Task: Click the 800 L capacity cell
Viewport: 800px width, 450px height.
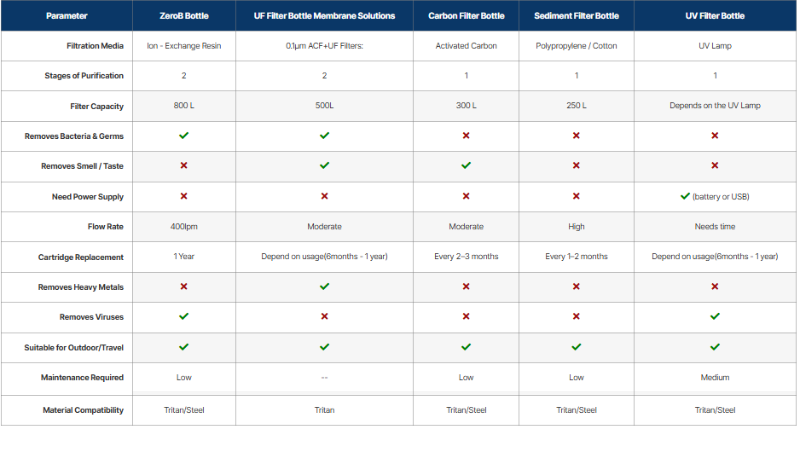Action: (184, 106)
